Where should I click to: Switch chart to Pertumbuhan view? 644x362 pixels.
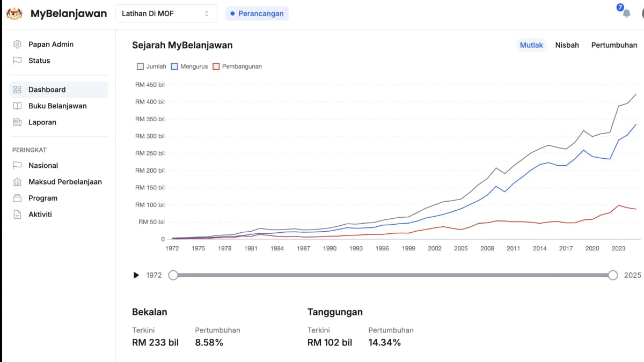pyautogui.click(x=614, y=45)
